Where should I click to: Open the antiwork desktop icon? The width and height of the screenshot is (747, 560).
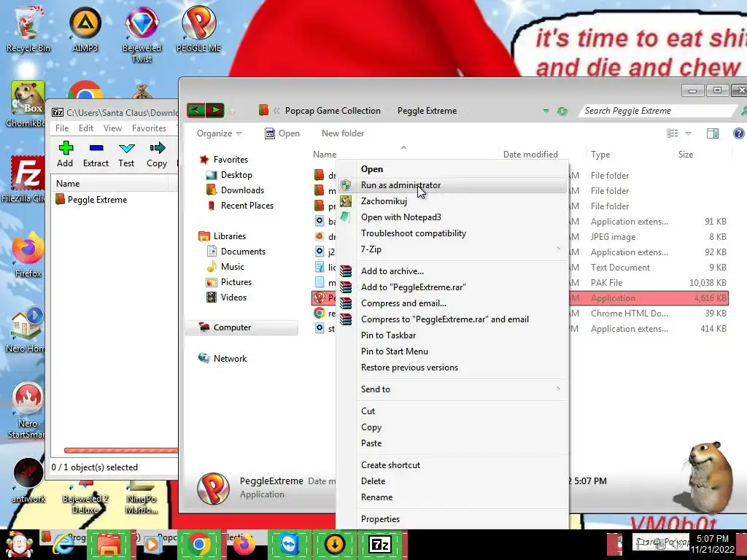(28, 480)
